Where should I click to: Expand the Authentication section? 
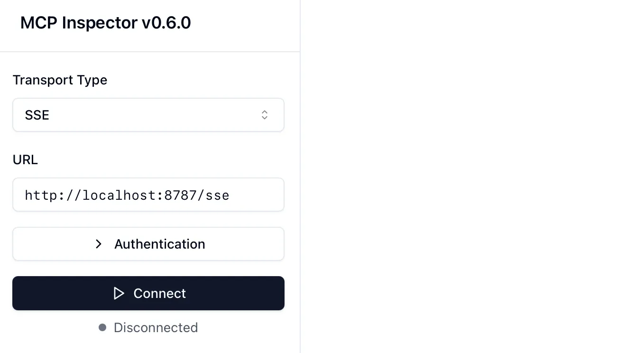148,244
